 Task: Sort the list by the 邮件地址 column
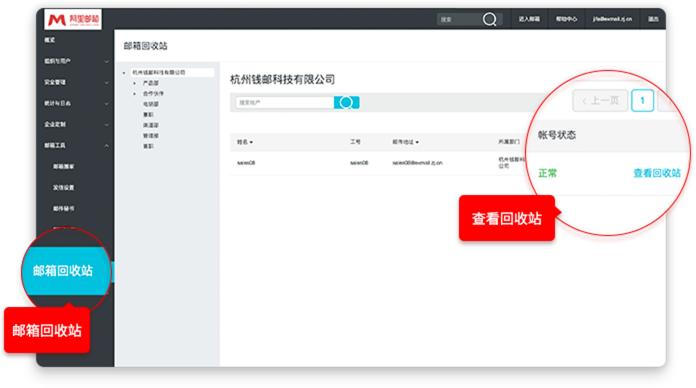(x=405, y=142)
